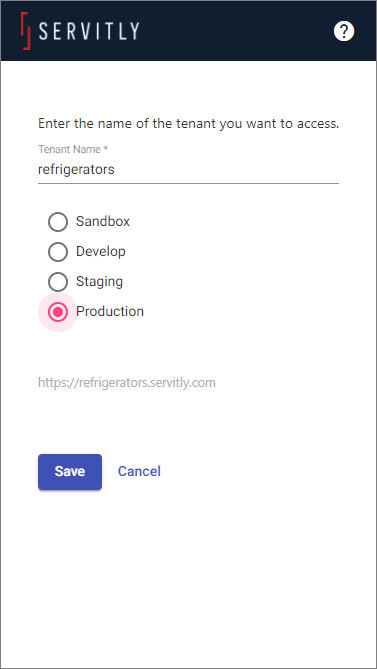Click the SERVITLY wordmark in the header
Screen dimensions: 377x669
89,31
